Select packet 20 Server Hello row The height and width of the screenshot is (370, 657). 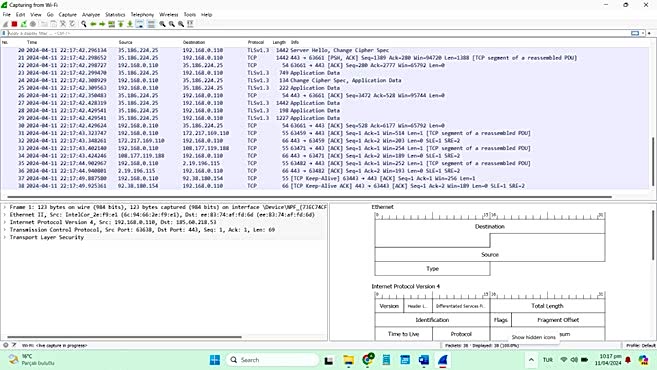pos(325,50)
